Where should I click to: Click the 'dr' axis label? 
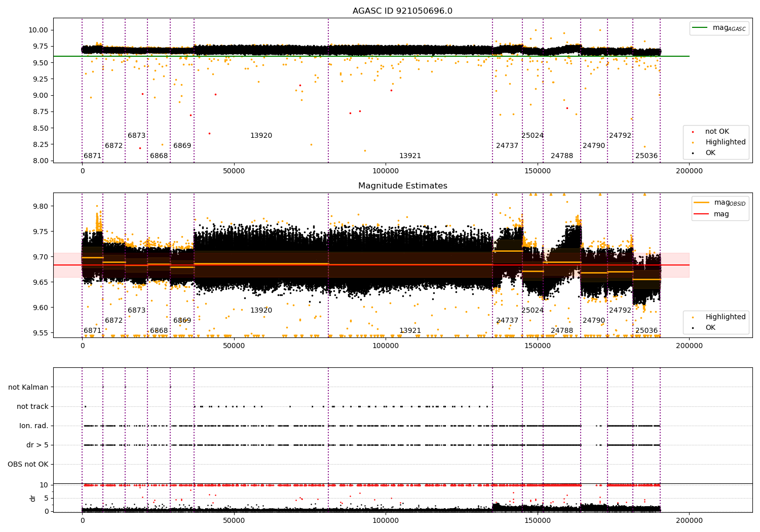(x=33, y=498)
